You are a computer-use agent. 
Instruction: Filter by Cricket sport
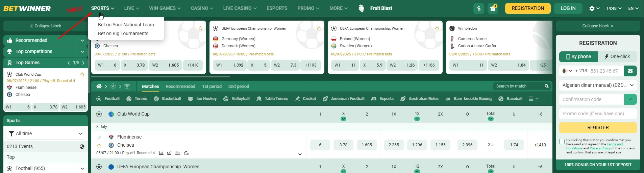click(x=305, y=99)
